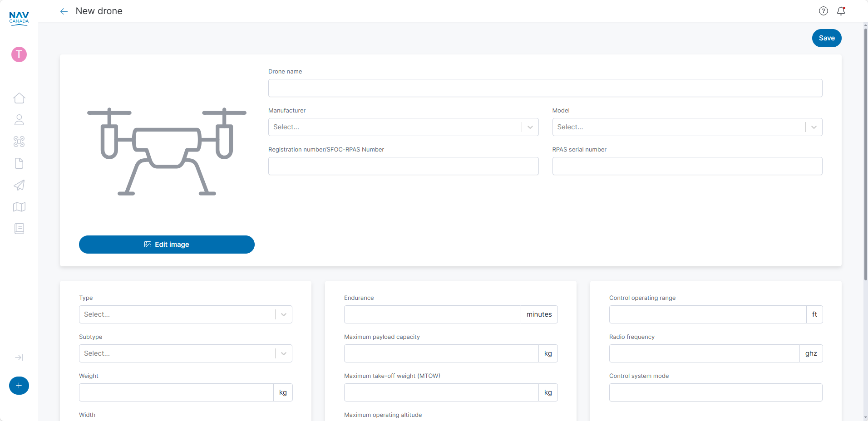Click the Save button

tap(827, 38)
